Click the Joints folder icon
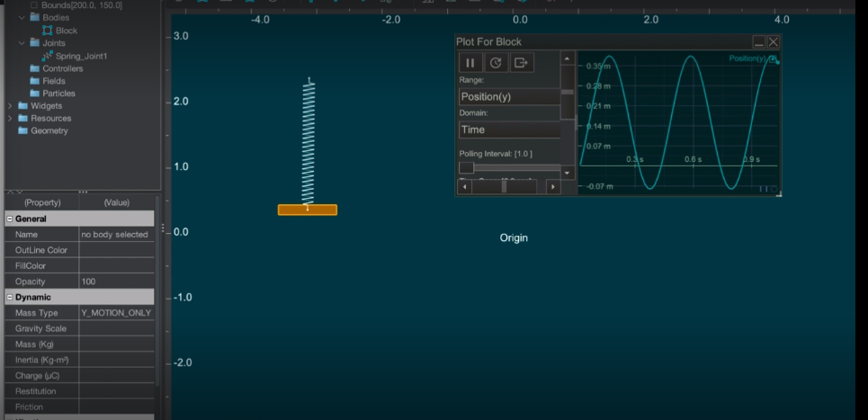 pos(34,43)
